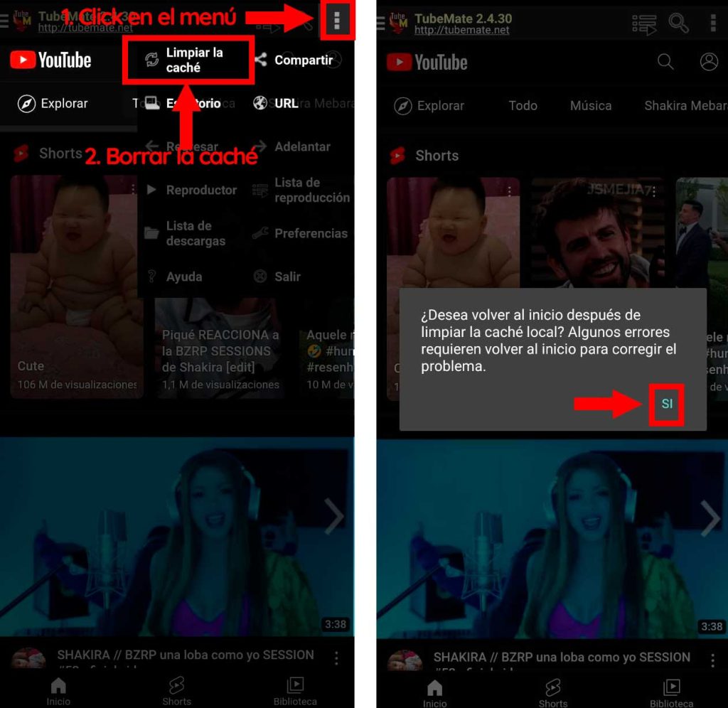Go to Inicio tab in right bottom bar
The image size is (728, 708).
[x=434, y=694]
